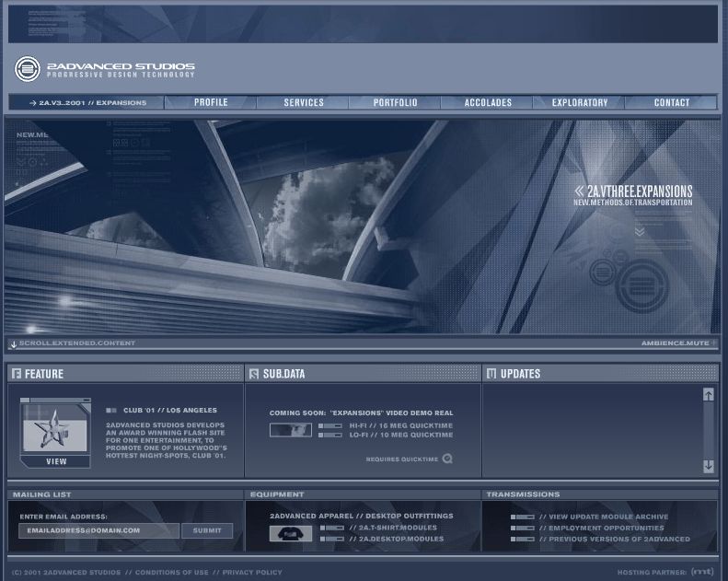Click the 2A.VTHREE.EXPANSIONS title text
Viewport: 728px width, 581px height.
640,191
